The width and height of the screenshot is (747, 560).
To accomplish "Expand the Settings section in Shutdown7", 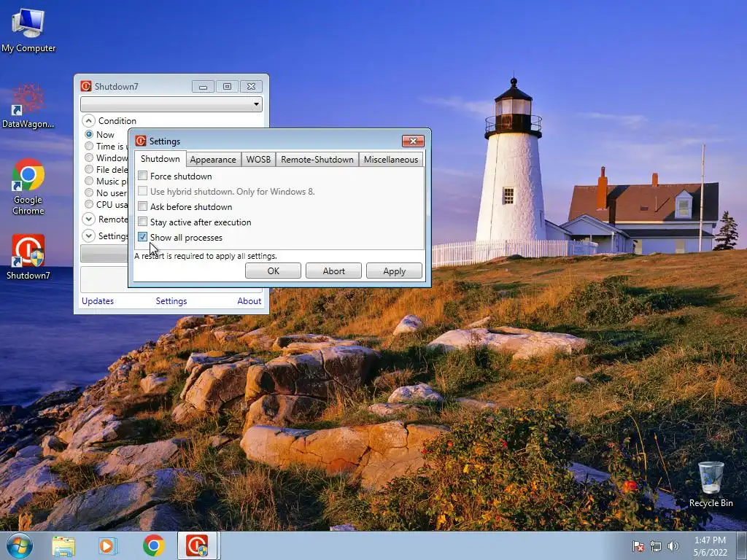I will [88, 236].
